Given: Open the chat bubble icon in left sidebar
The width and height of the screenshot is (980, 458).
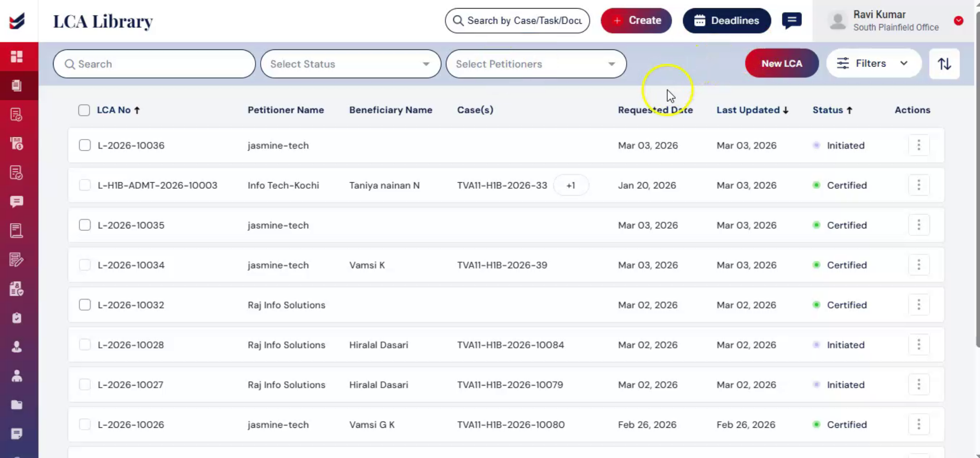Looking at the screenshot, I should point(17,201).
